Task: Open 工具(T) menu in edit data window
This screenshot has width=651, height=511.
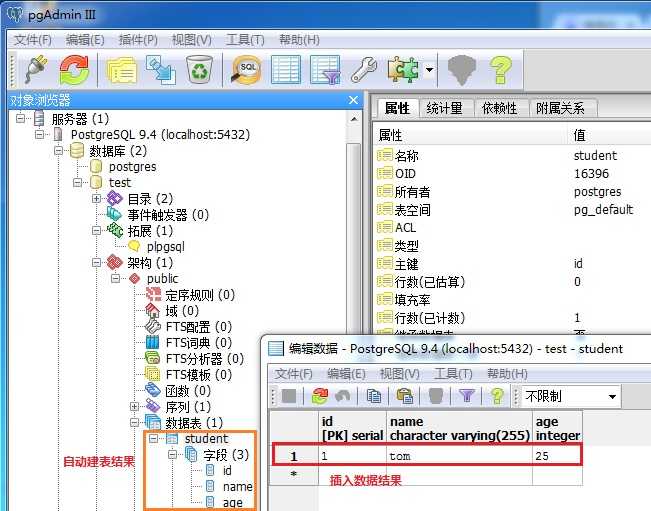Action: pos(453,374)
